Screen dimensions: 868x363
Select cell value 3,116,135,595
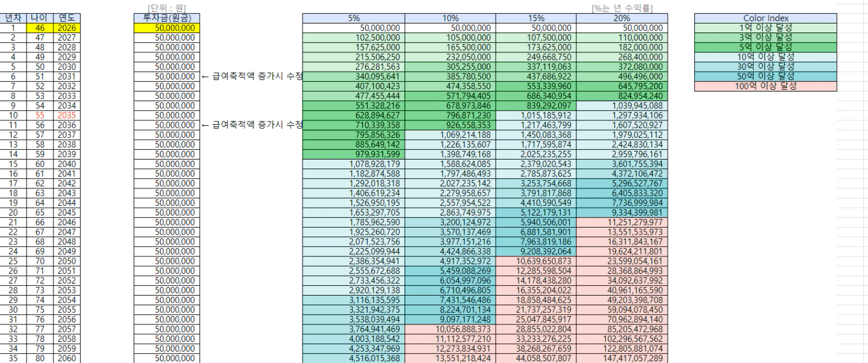[x=354, y=300]
